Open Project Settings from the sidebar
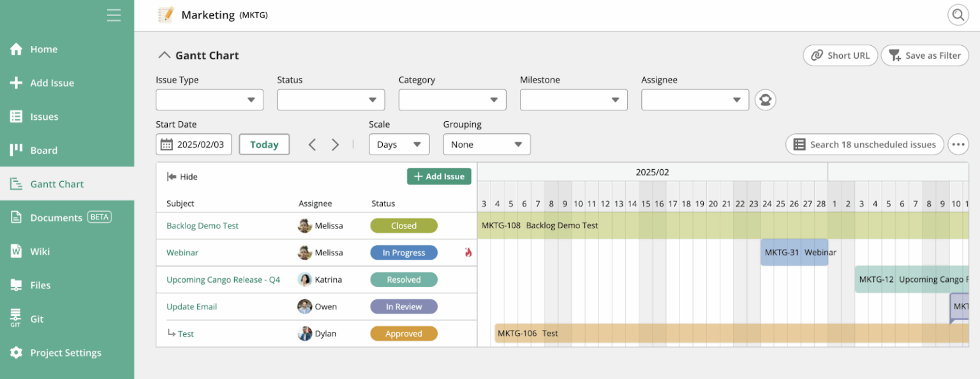 click(66, 352)
